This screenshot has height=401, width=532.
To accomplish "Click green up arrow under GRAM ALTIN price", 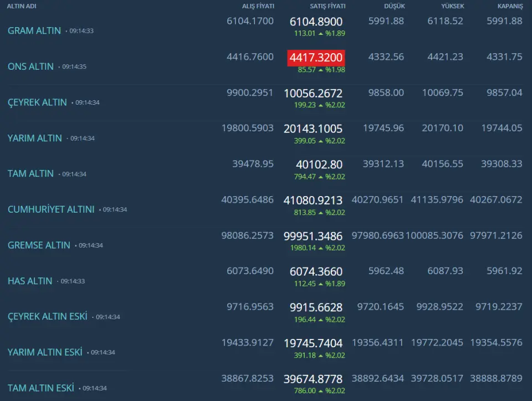I will (320, 33).
